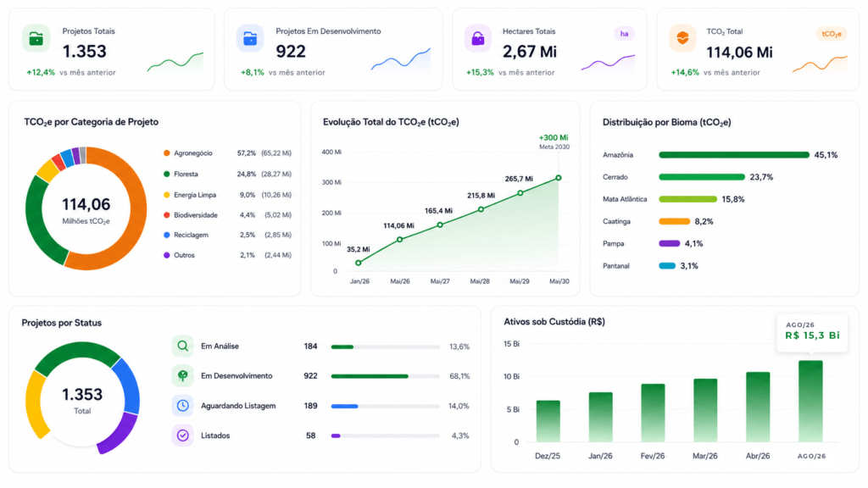Click the Jan/26 35,2 Mi data point

tap(359, 263)
